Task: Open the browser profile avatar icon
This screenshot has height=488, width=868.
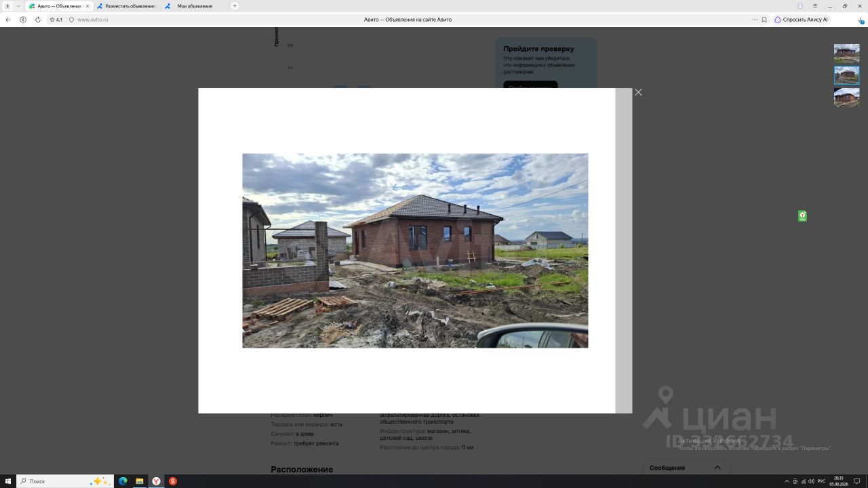Action: [800, 6]
